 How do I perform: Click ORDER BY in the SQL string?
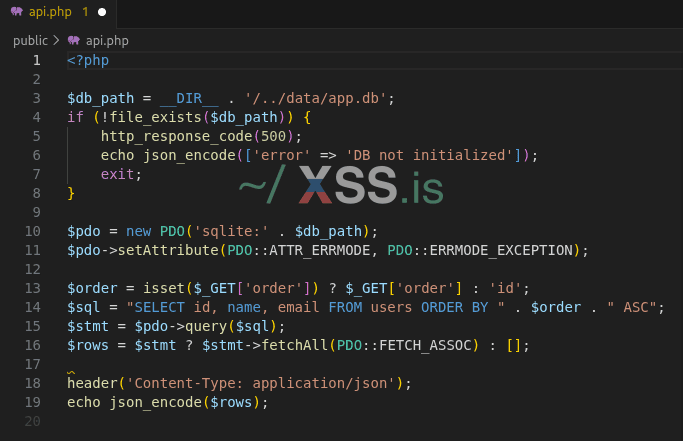tap(455, 307)
